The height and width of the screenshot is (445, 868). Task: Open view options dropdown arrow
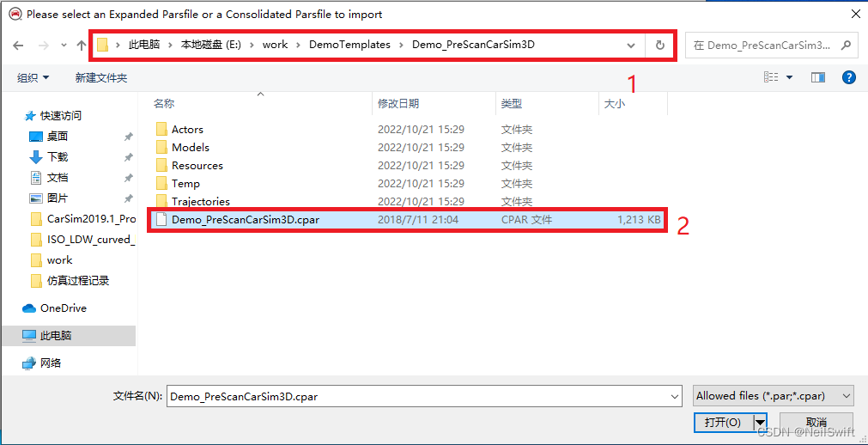click(x=789, y=77)
